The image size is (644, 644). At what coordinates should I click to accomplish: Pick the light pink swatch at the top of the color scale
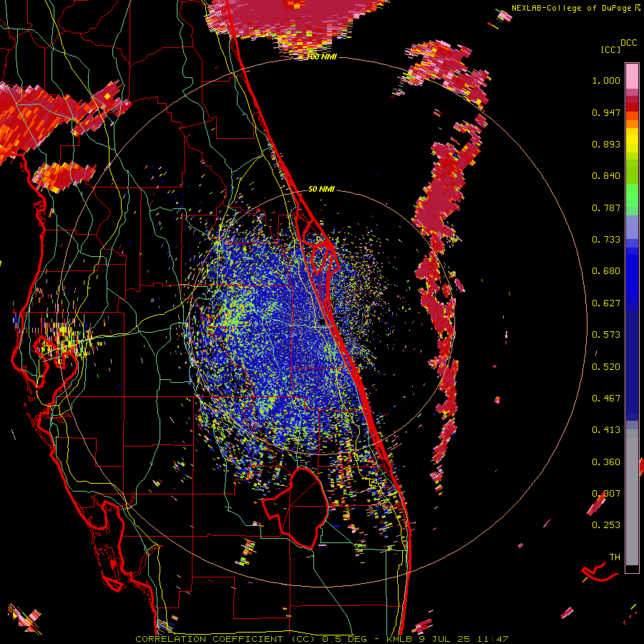(x=632, y=77)
